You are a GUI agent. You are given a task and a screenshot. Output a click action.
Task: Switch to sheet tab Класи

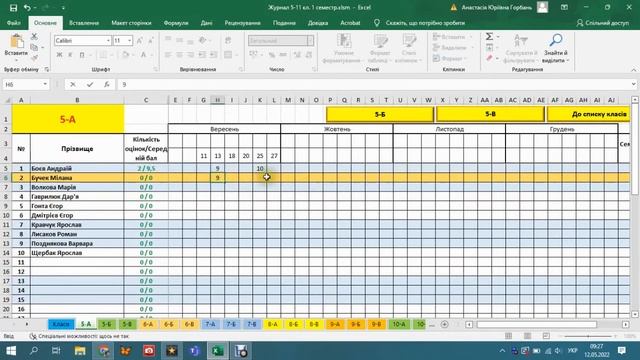(61, 324)
